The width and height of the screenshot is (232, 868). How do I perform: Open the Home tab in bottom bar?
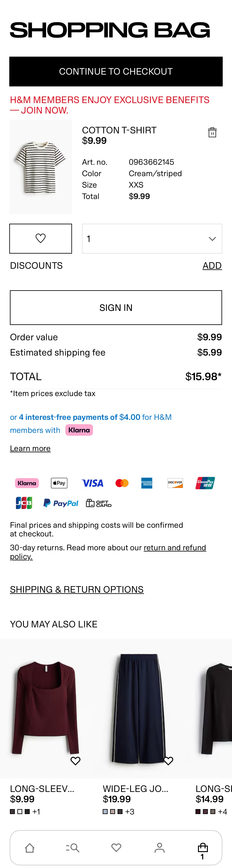coord(29,848)
